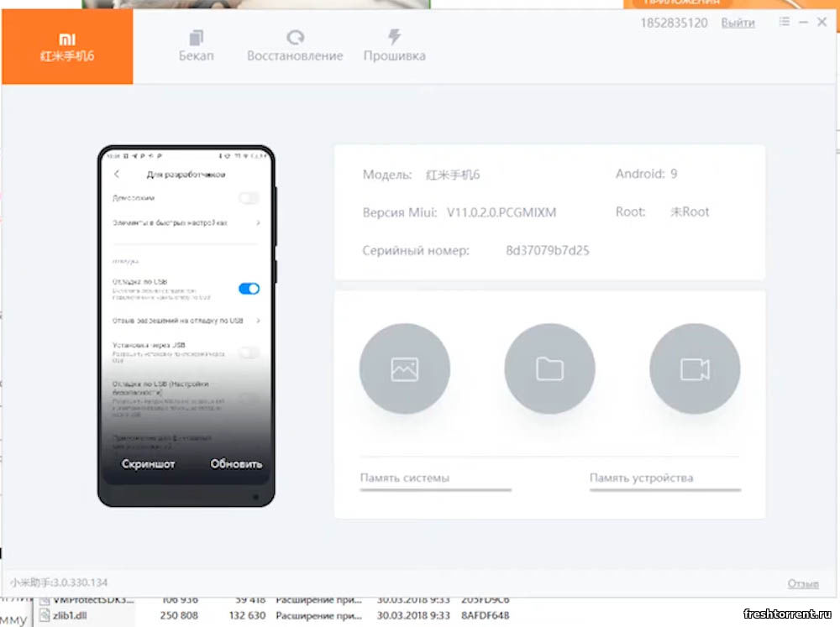840x627 pixels.
Task: Open the photos gallery circle icon
Action: 404,369
